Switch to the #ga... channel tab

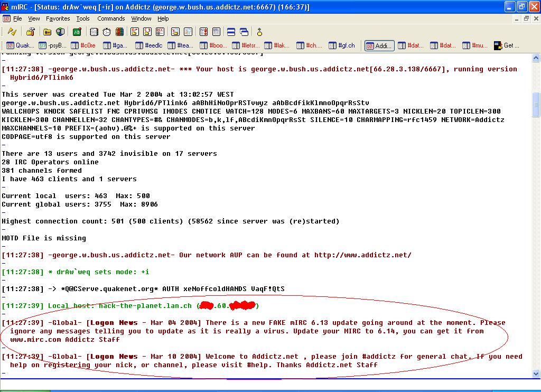(115, 45)
